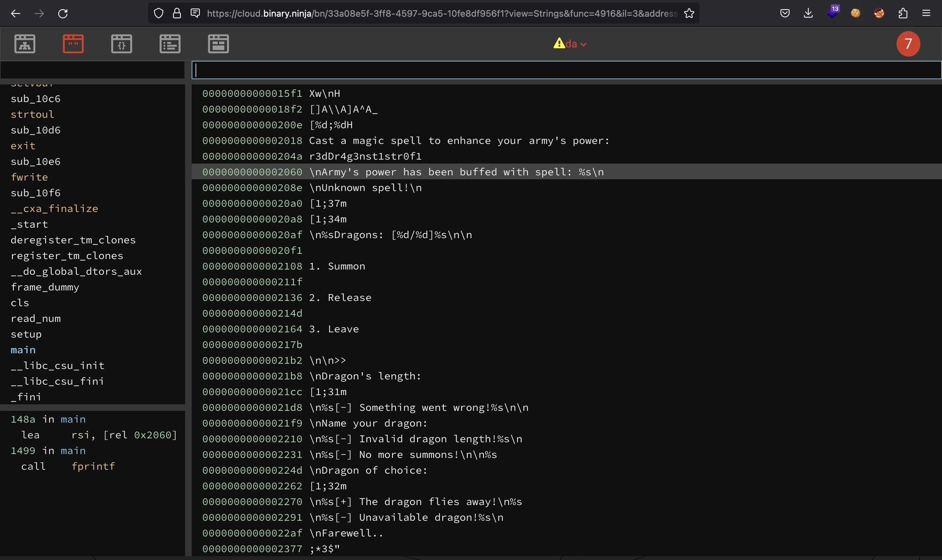Select 'Unknown spell!' string row
Viewport: 942px width, 560px height.
click(x=566, y=187)
